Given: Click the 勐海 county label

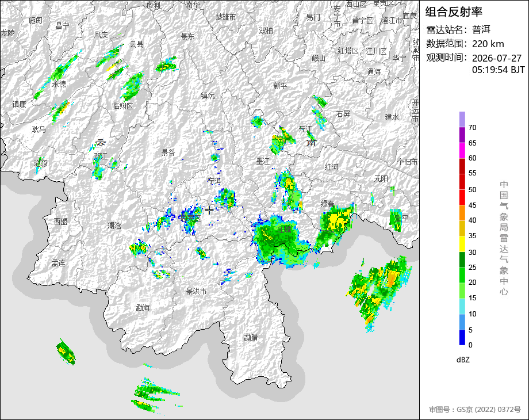Looking at the screenshot, I should click(143, 308).
